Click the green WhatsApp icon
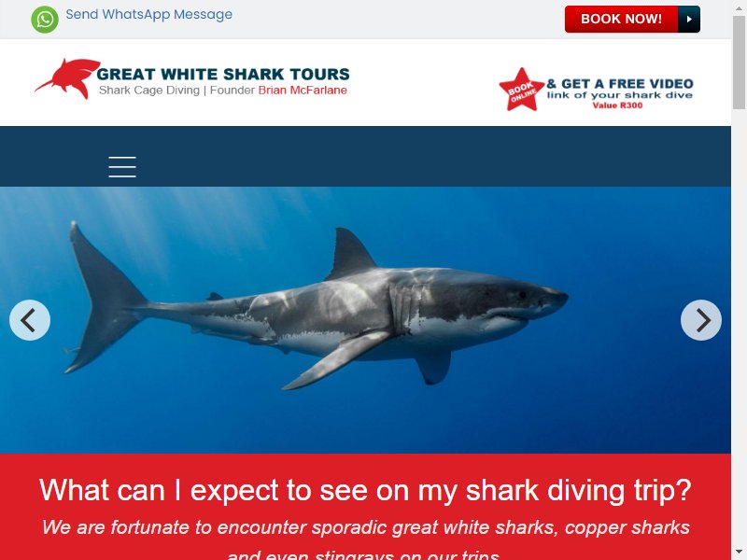This screenshot has width=747, height=560. [45, 20]
